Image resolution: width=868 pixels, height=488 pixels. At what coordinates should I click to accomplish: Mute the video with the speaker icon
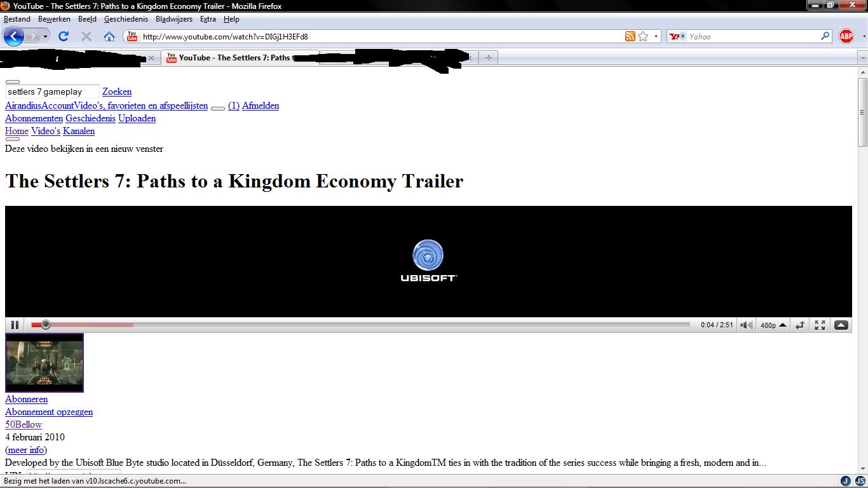pos(747,325)
